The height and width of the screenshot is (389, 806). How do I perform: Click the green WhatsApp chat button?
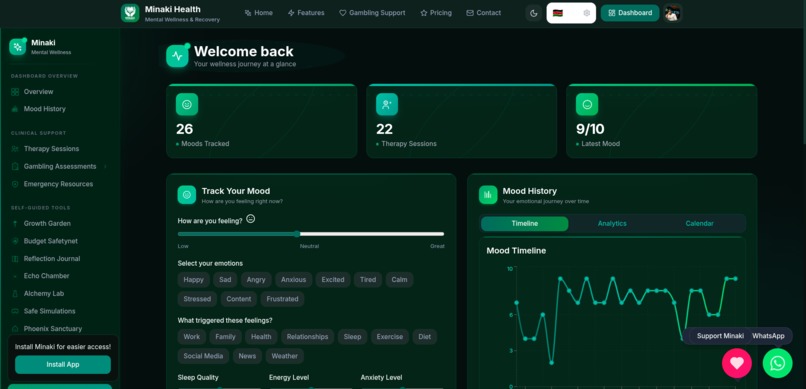click(778, 363)
